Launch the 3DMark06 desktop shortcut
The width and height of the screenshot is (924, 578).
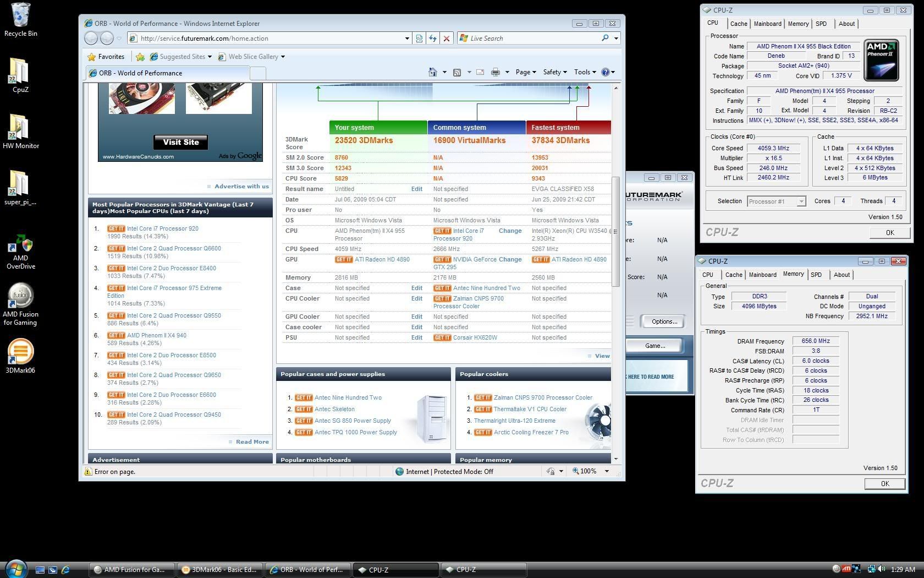pyautogui.click(x=20, y=356)
